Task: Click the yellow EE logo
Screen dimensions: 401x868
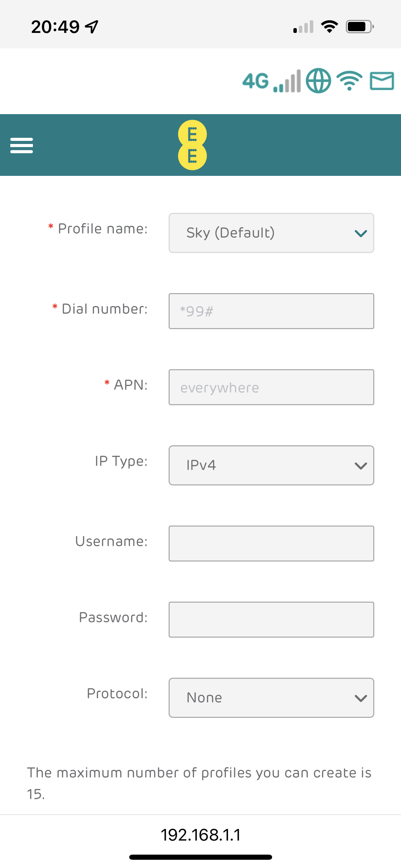Action: click(193, 145)
